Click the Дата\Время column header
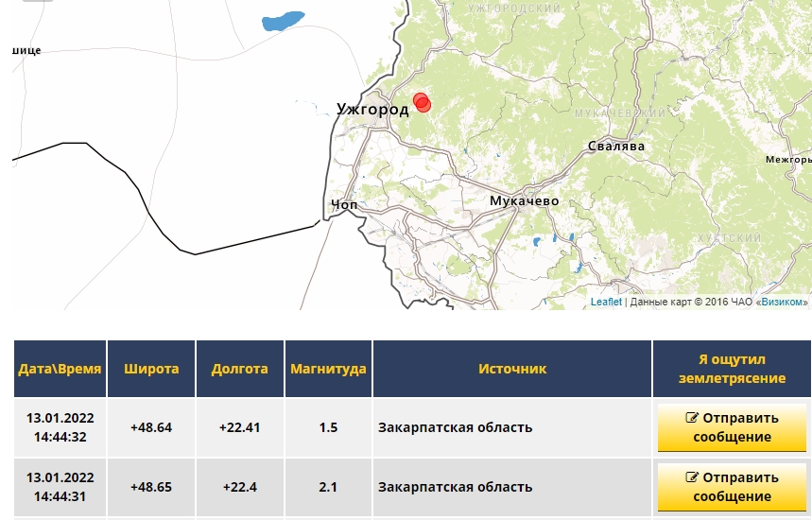 pyautogui.click(x=60, y=369)
